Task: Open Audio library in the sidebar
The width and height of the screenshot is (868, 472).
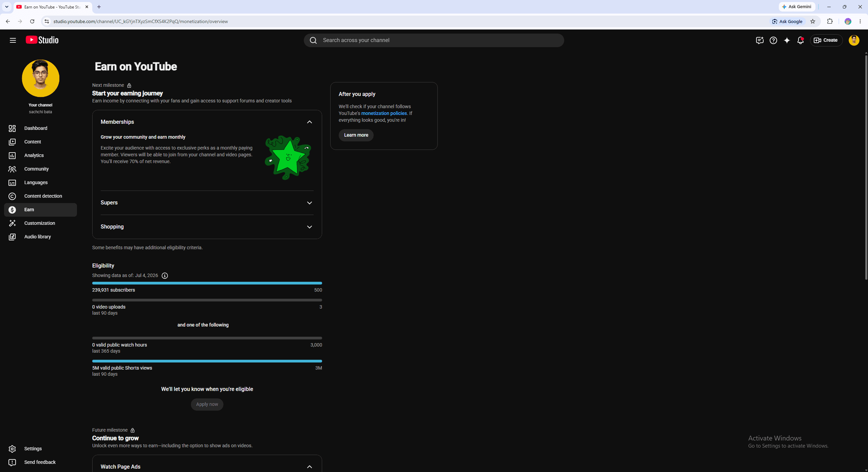Action: click(x=40, y=237)
